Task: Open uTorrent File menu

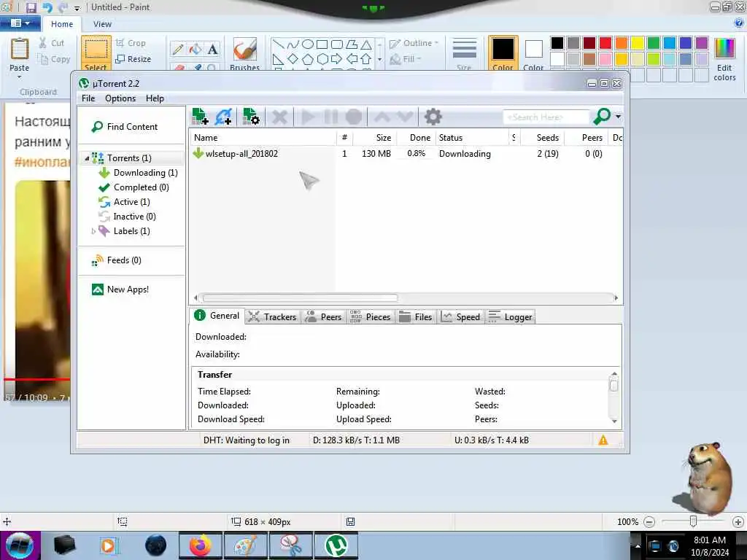Action: point(88,98)
